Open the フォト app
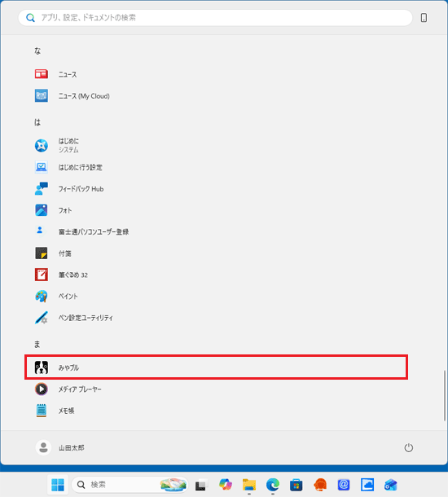Viewport: 448px width, 497px height. pos(216,210)
